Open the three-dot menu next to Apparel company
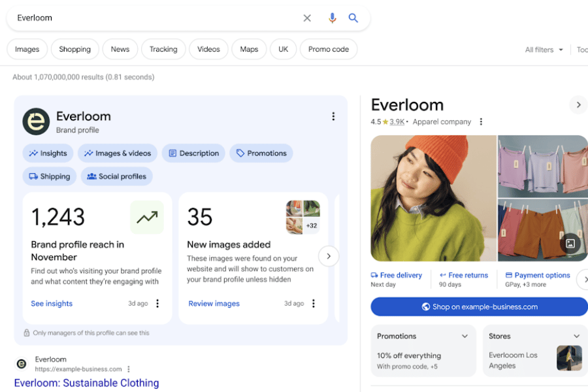This screenshot has height=392, width=588. click(x=481, y=122)
